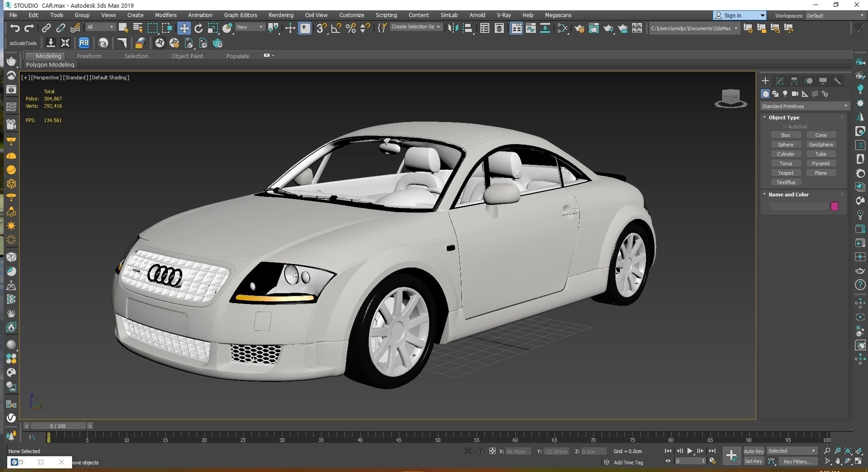
Task: Click the 0 / 100 time slider
Action: tap(58, 426)
